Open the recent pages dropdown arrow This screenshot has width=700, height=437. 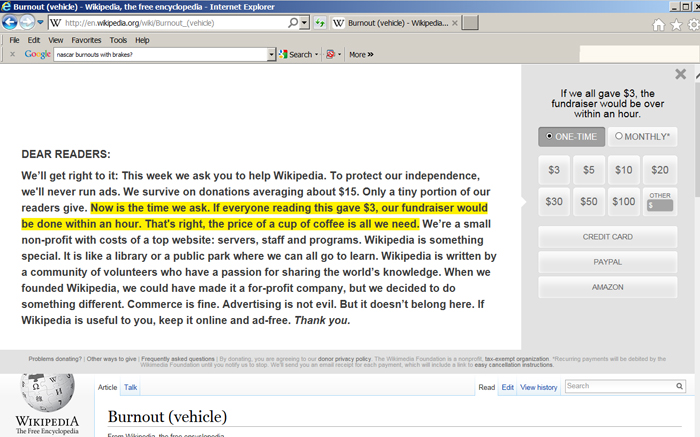[x=40, y=22]
